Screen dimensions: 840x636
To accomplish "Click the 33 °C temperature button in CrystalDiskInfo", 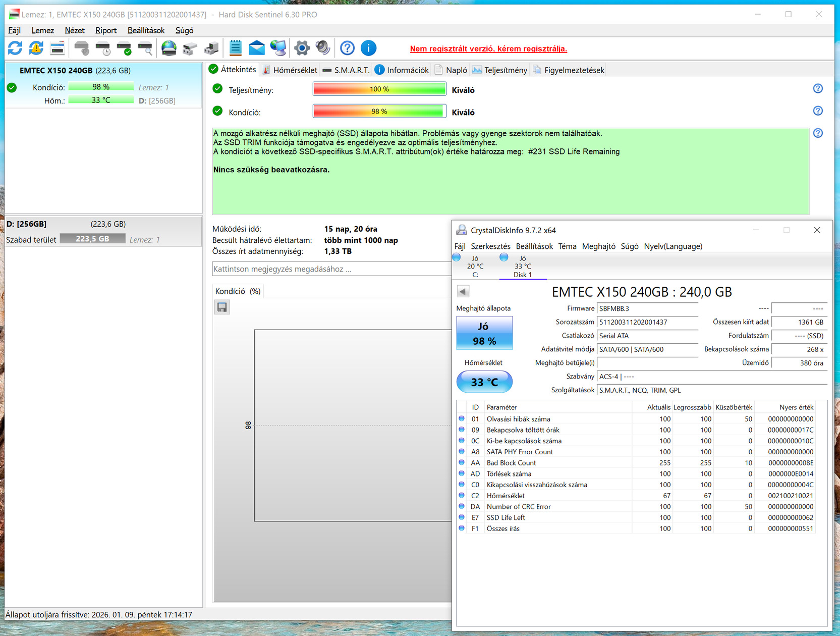I will pos(484,382).
